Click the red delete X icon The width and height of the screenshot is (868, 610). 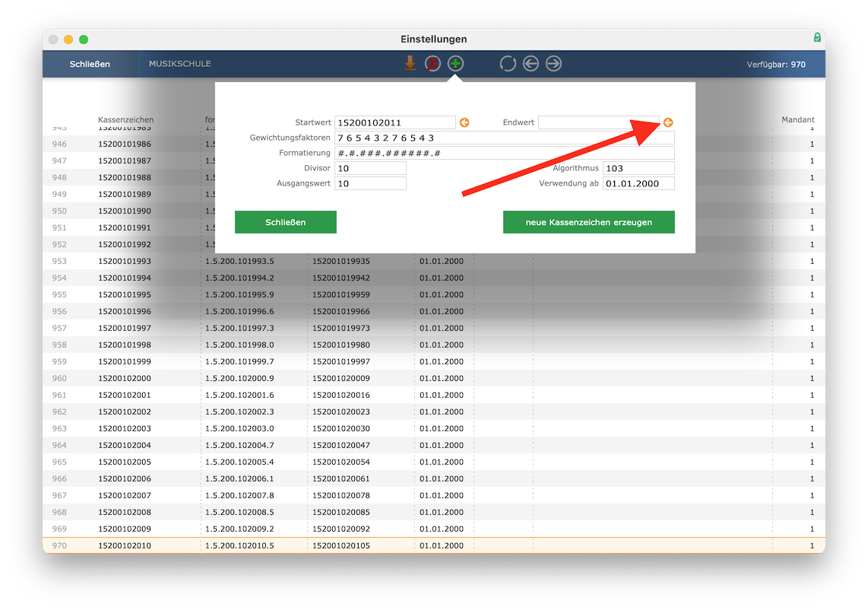(432, 64)
